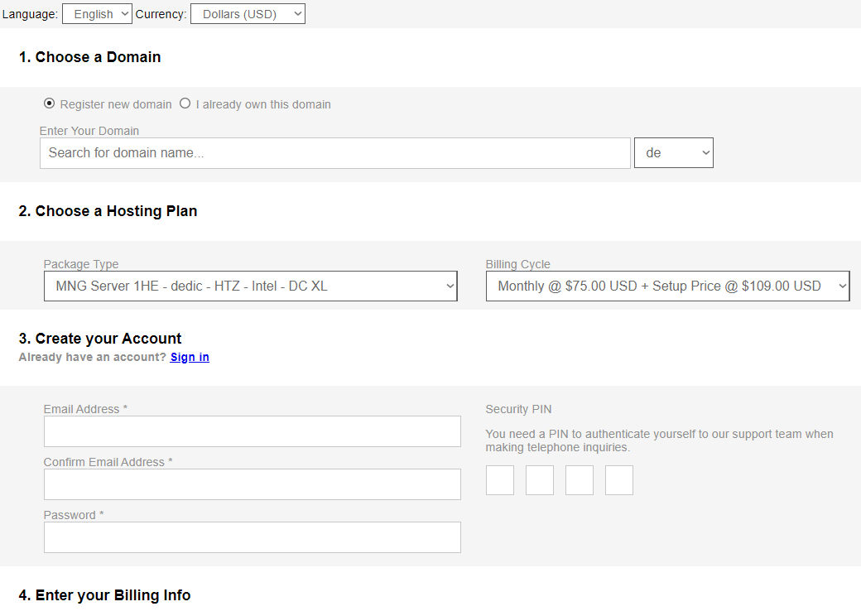The width and height of the screenshot is (861, 616).
Task: Open the Currency dropdown showing Dollars (USD)
Action: (x=248, y=14)
